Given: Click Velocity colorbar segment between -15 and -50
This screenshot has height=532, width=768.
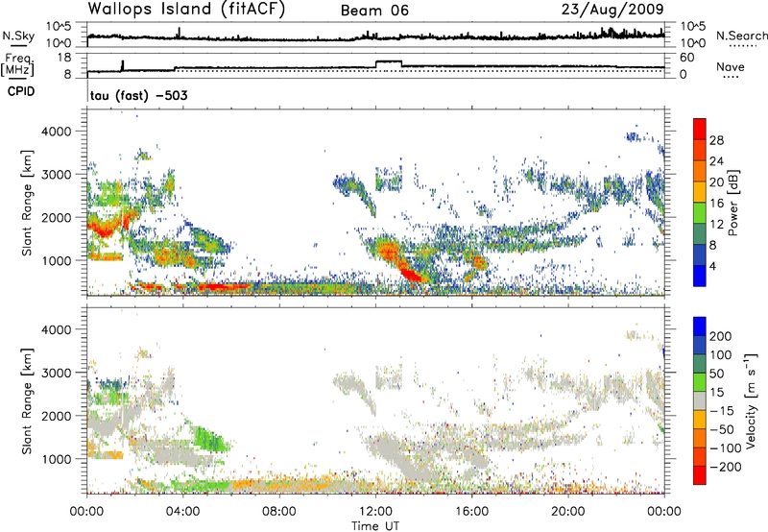Looking at the screenshot, I should coord(700,420).
